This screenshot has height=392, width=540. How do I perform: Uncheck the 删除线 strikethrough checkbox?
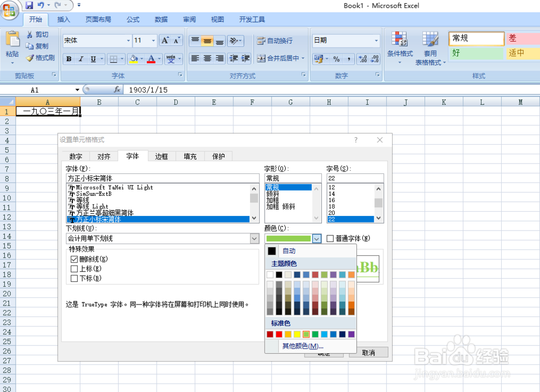coord(74,259)
